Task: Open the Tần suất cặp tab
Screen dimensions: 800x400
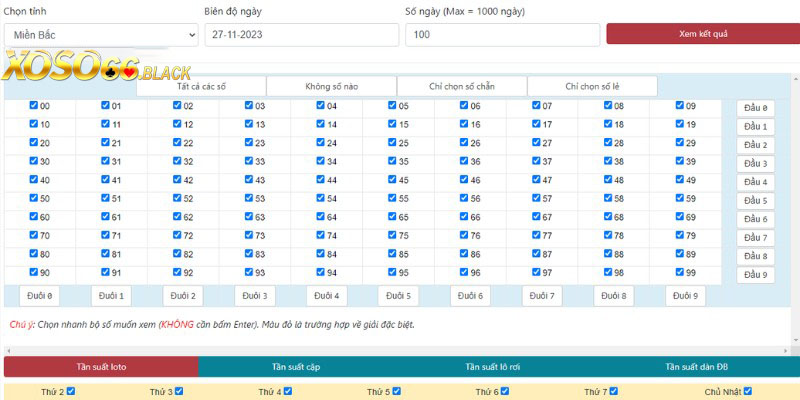Action: point(296,367)
